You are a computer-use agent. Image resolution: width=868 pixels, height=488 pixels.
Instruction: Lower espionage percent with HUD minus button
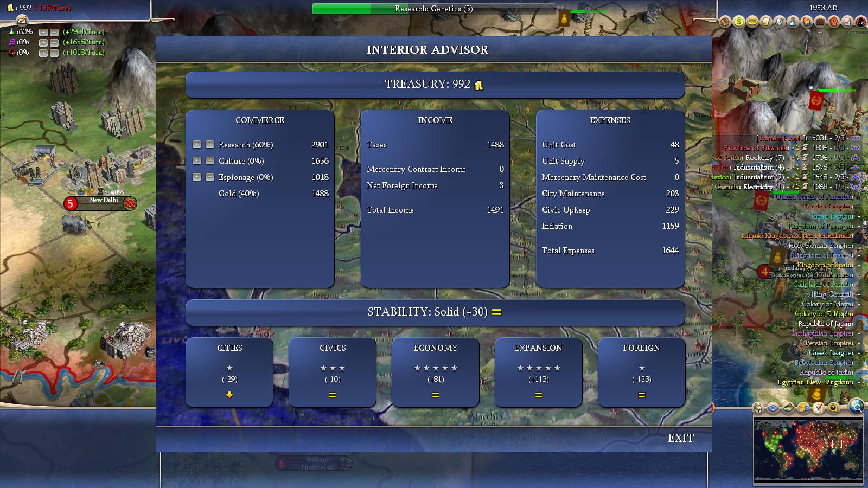(x=54, y=53)
